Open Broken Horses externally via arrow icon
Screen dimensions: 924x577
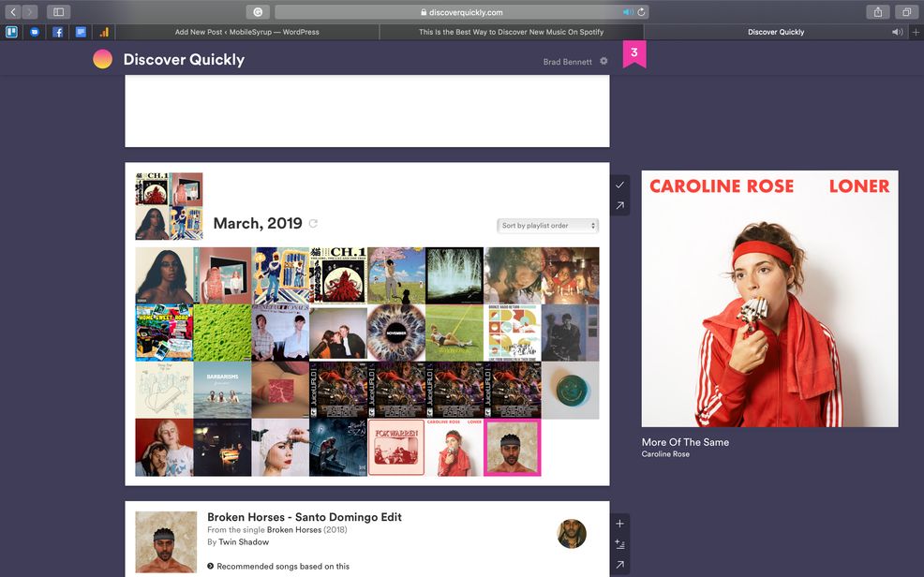click(619, 564)
